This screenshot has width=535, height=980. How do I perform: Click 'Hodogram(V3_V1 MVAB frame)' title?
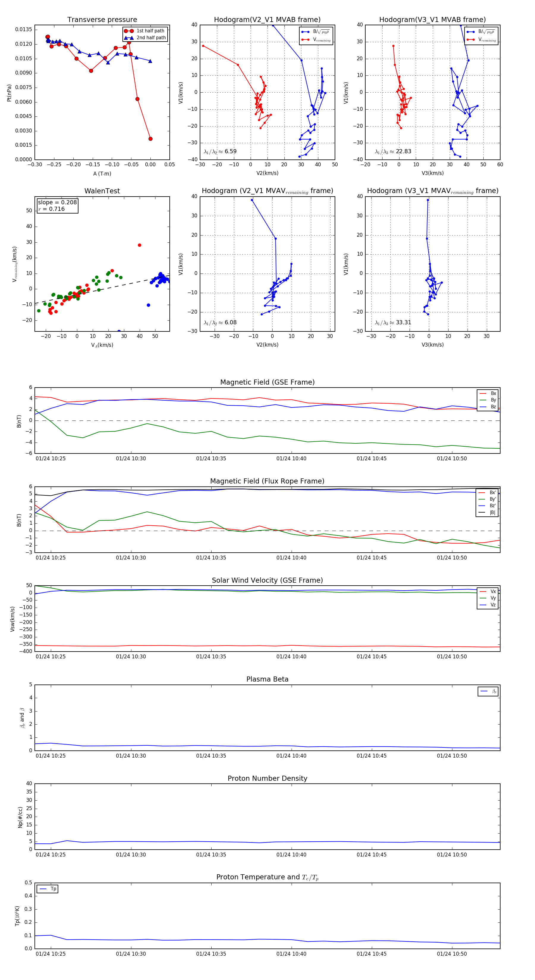[432, 20]
